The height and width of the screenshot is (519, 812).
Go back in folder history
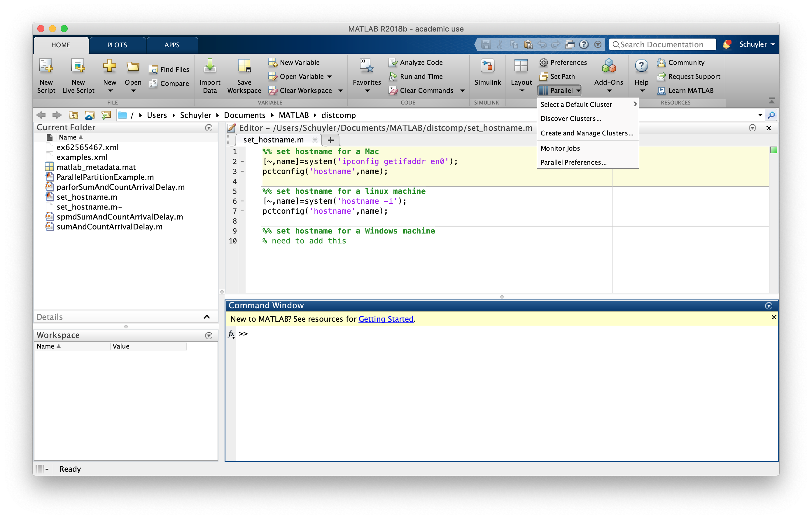[x=41, y=115]
